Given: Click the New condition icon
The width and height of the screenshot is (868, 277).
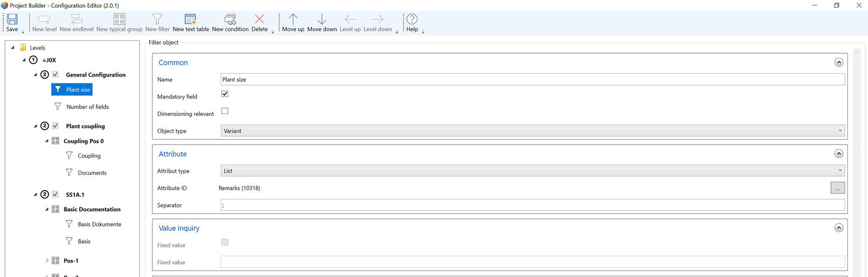Looking at the screenshot, I should pyautogui.click(x=230, y=20).
